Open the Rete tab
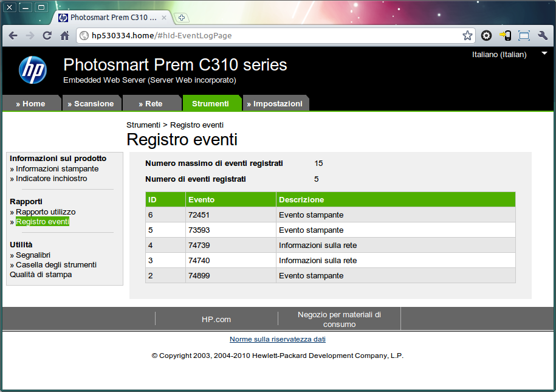Screen dimensions: 556x392 (151, 103)
